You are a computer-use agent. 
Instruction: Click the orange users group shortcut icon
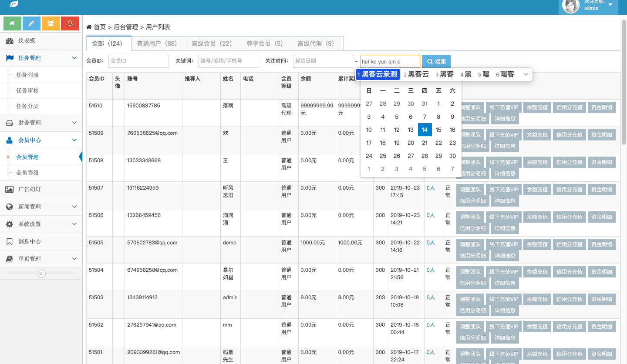click(x=51, y=23)
